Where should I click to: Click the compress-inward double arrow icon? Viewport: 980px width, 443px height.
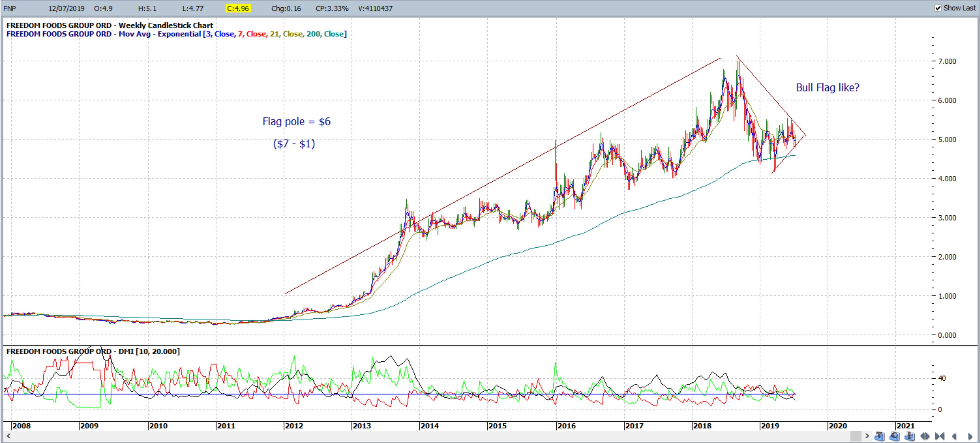coord(940,436)
